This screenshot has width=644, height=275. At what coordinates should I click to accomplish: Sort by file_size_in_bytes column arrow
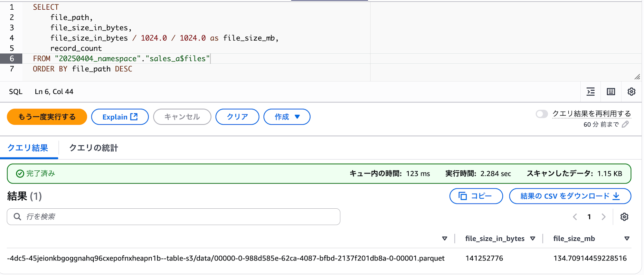click(533, 239)
